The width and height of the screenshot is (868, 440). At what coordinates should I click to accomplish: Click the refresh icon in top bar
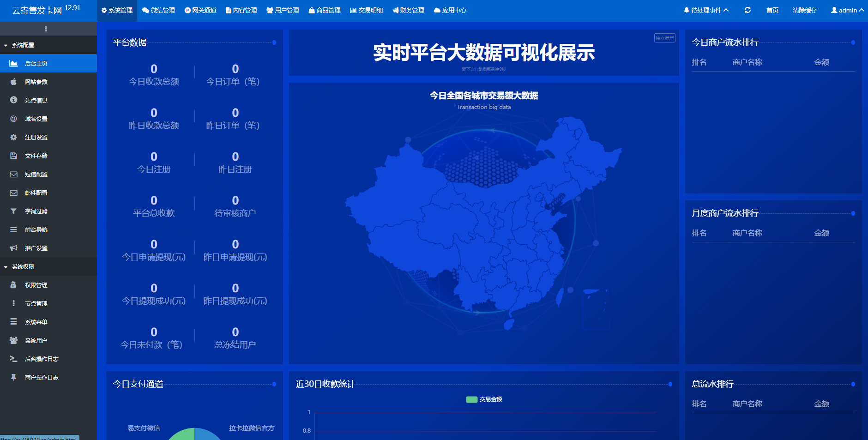click(747, 10)
